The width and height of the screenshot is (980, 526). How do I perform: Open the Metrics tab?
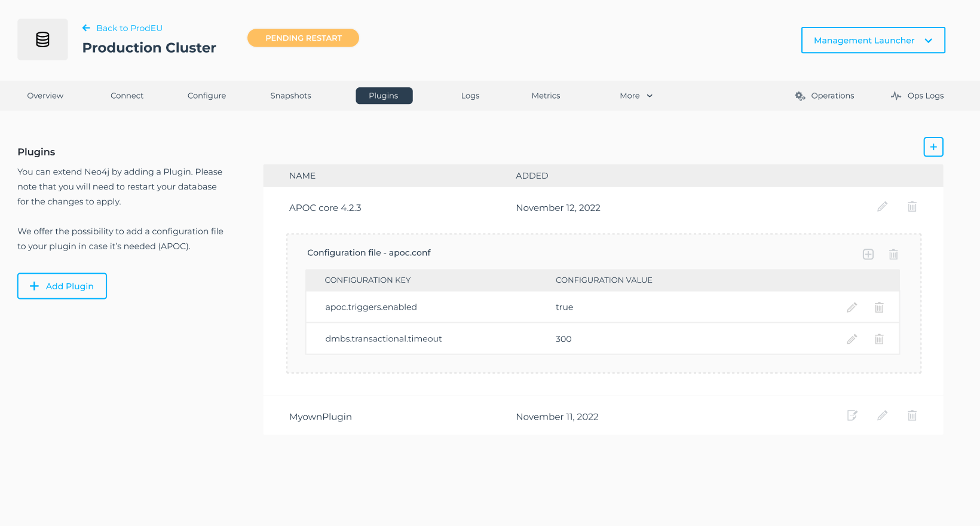pos(546,96)
